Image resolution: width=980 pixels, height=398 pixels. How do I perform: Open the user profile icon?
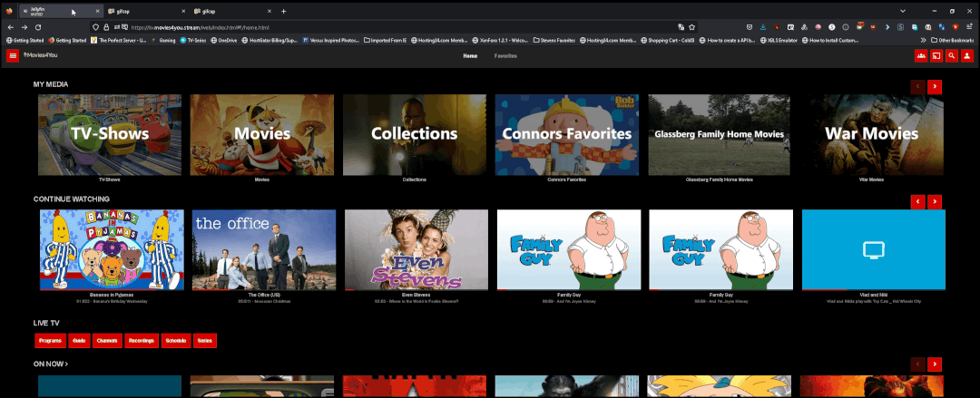[966, 56]
